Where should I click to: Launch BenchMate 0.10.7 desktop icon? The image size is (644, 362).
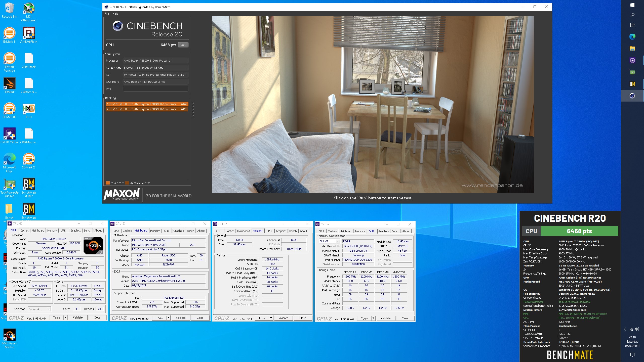click(x=29, y=188)
